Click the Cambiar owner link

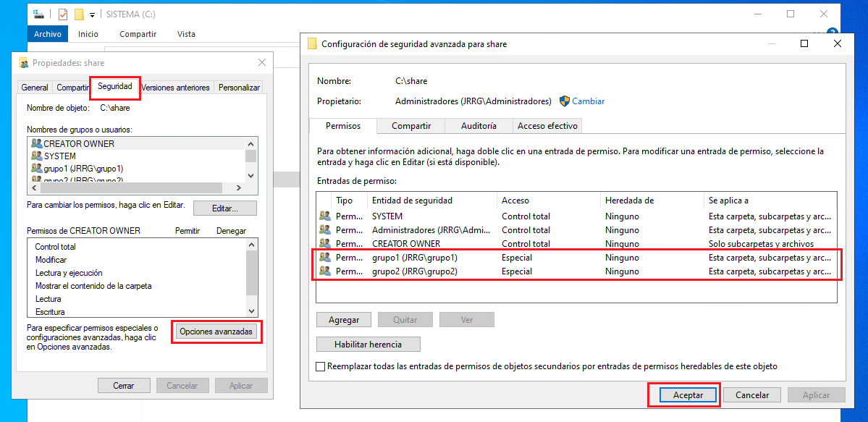point(588,101)
